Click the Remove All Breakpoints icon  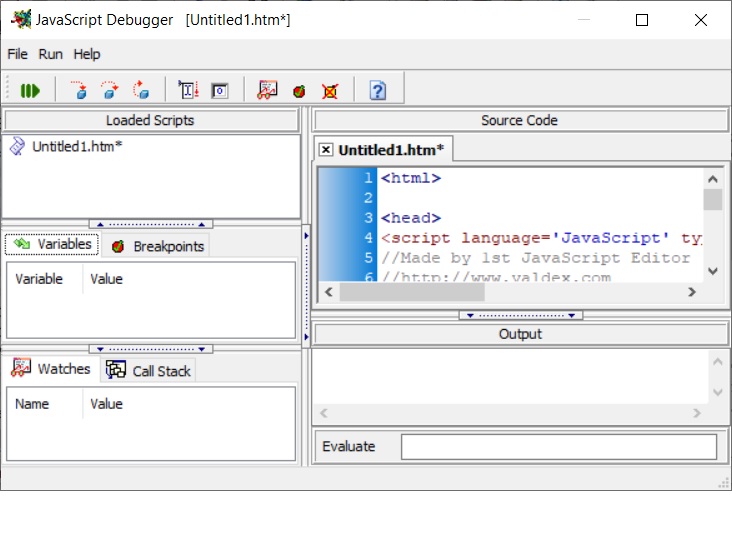tap(330, 91)
